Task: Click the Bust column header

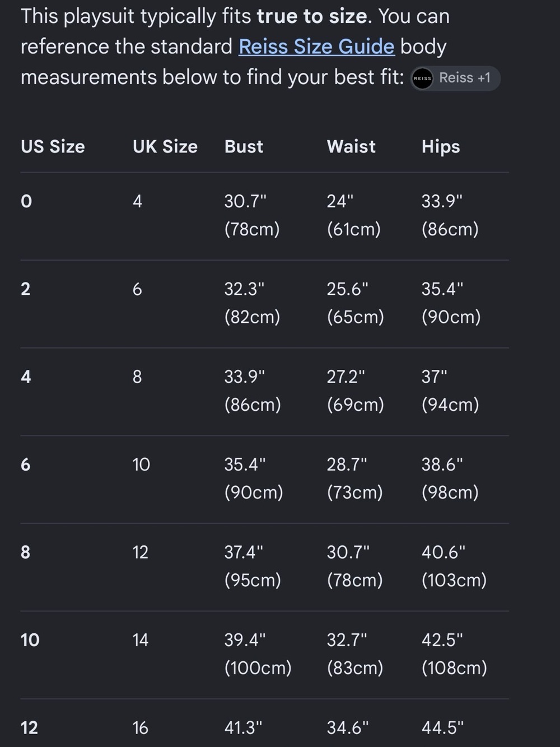Action: pyautogui.click(x=244, y=146)
